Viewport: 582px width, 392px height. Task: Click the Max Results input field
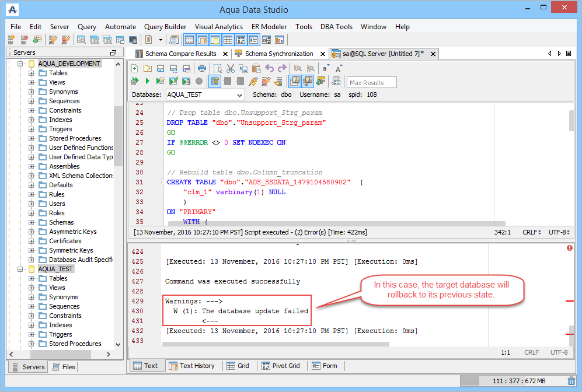pyautogui.click(x=372, y=82)
